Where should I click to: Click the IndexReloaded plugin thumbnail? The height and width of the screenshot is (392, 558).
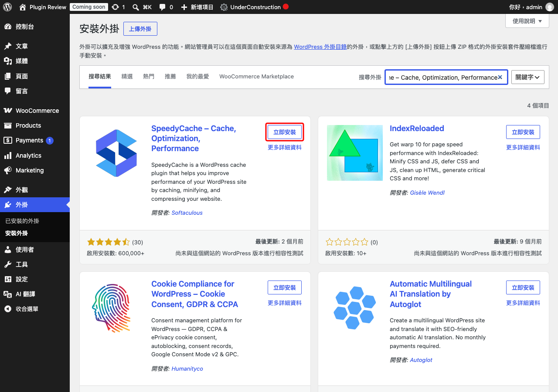pyautogui.click(x=355, y=153)
